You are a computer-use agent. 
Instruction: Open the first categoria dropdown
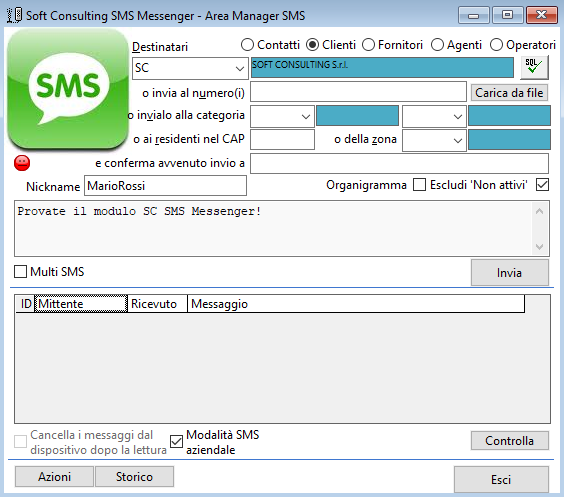point(306,117)
